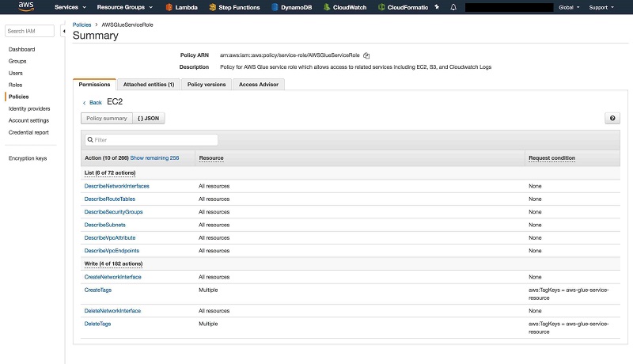This screenshot has height=364, width=633.
Task: Open the Access Advisor tab
Action: click(259, 85)
